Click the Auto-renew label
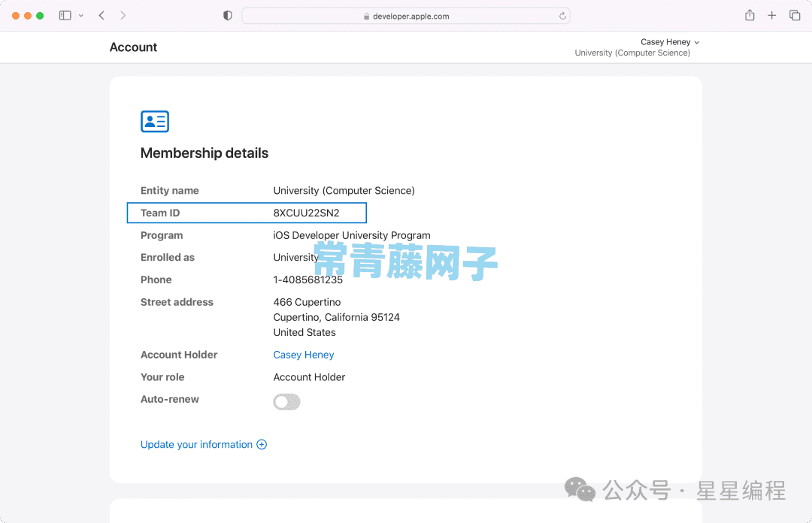The height and width of the screenshot is (523, 812). 169,399
